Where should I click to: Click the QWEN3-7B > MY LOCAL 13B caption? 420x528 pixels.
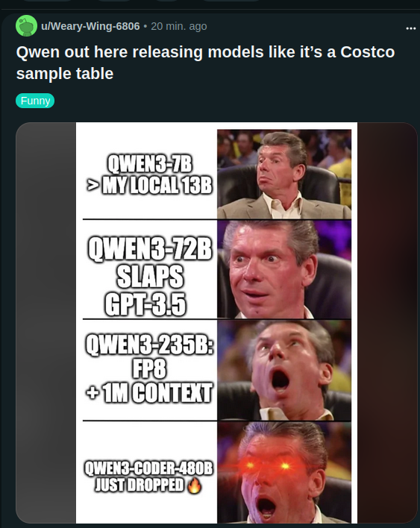coord(149,175)
